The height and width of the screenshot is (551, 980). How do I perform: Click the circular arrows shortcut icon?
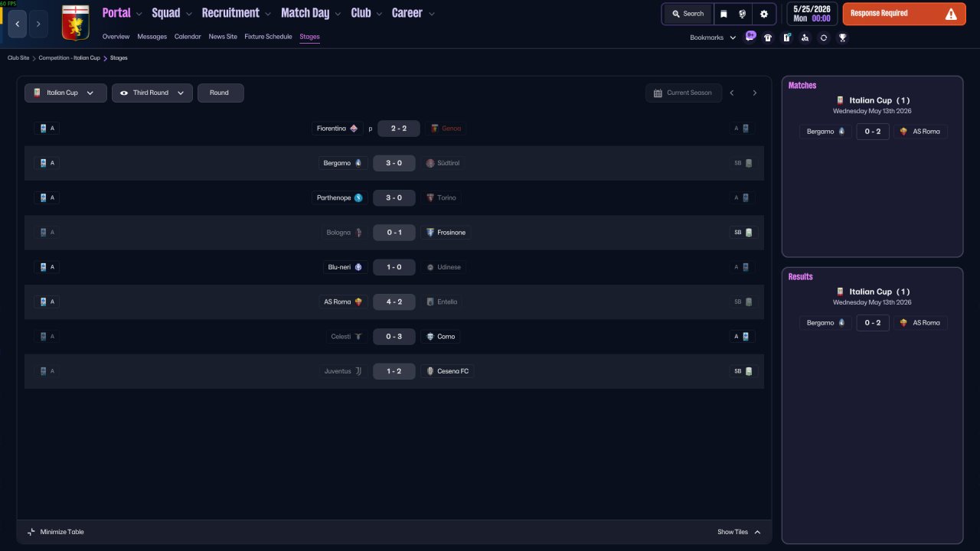pyautogui.click(x=824, y=37)
